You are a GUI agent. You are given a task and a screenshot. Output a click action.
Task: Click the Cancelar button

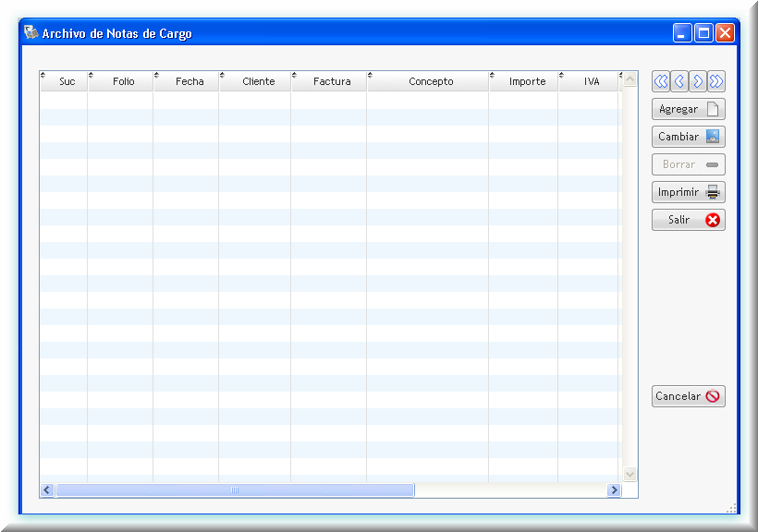click(689, 396)
